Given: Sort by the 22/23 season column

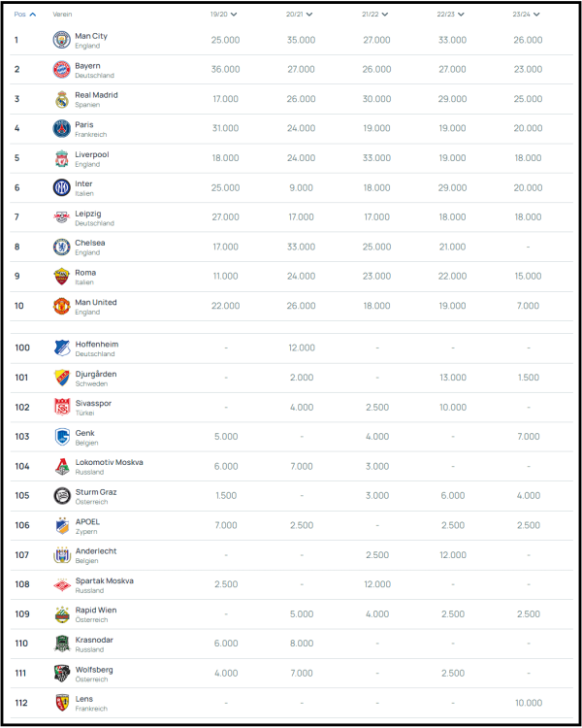Looking at the screenshot, I should coord(452,15).
